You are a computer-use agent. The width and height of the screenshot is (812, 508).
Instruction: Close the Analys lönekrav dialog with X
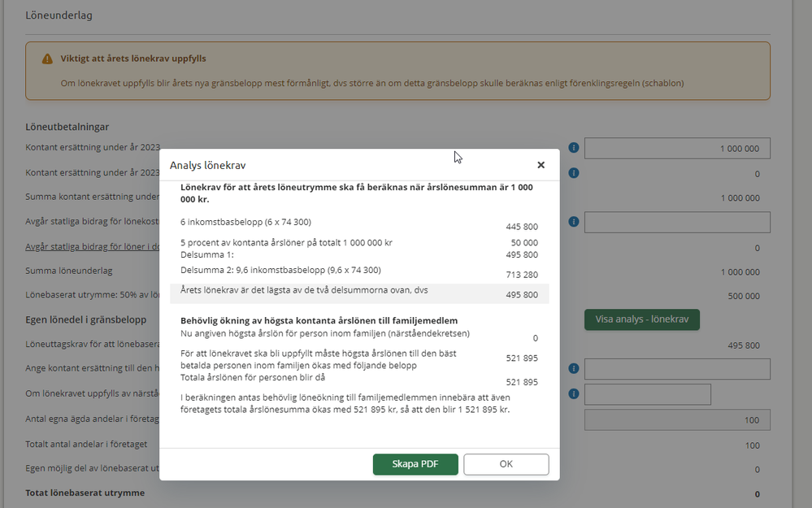pos(541,165)
